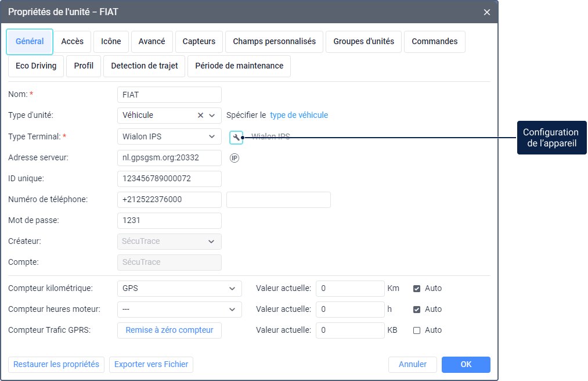Click Exporter vers Fichier button

[x=151, y=364]
